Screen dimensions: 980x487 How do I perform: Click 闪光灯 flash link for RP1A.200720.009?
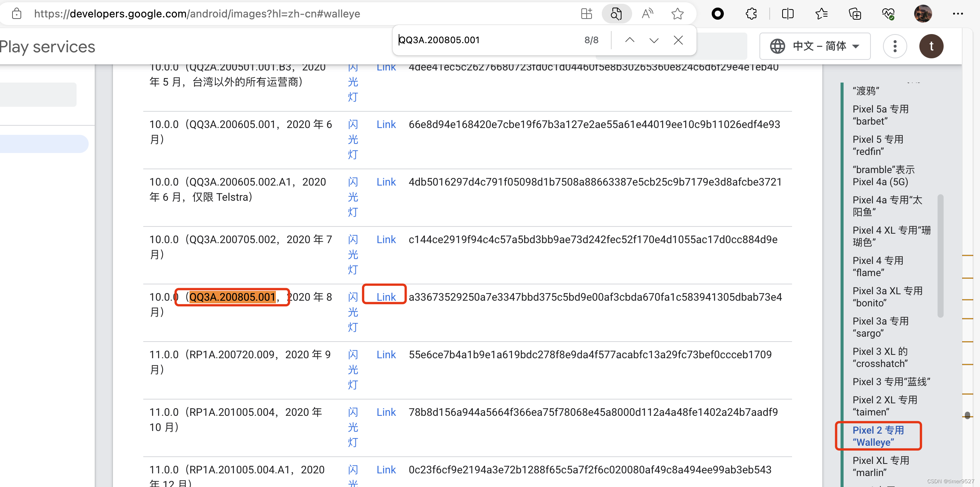pos(353,370)
